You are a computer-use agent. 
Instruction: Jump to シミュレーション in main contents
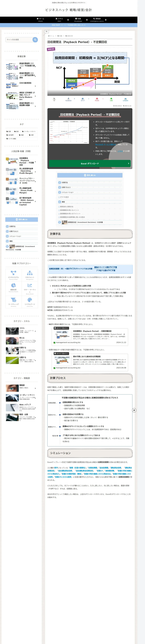tap(68, 192)
